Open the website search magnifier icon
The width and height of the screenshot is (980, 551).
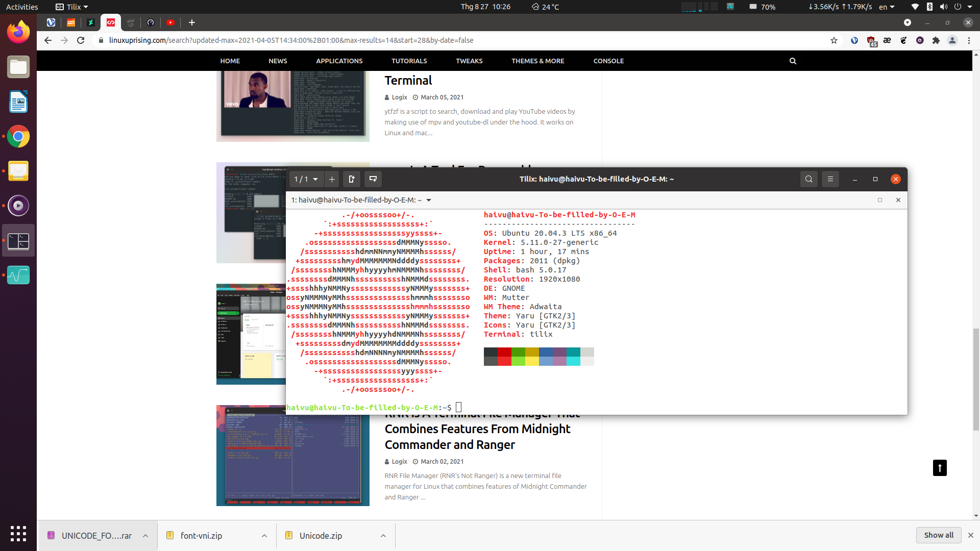point(793,61)
